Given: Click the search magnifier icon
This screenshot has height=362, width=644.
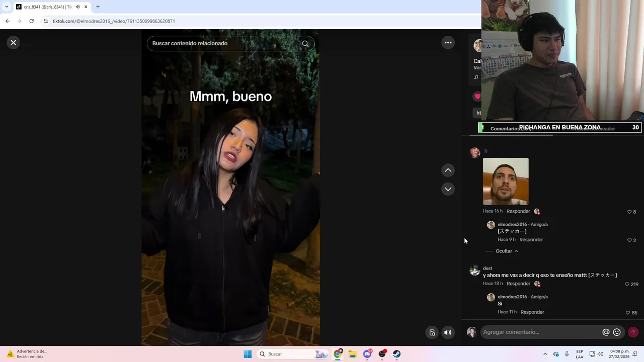Looking at the screenshot, I should tap(305, 44).
